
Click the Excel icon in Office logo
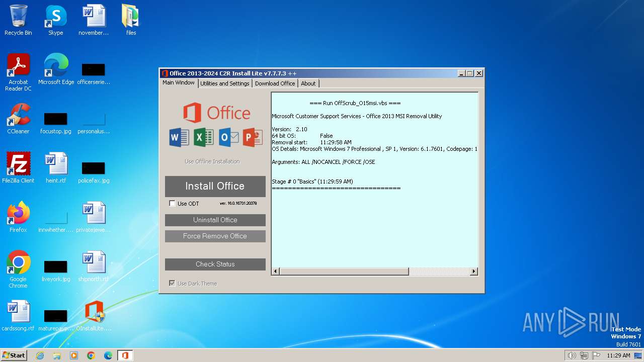204,137
